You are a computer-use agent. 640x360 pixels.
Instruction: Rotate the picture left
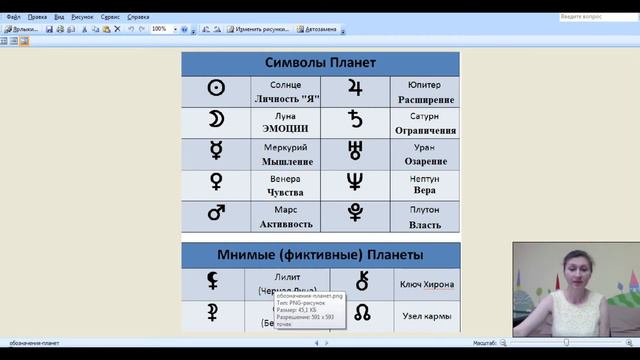[206, 29]
